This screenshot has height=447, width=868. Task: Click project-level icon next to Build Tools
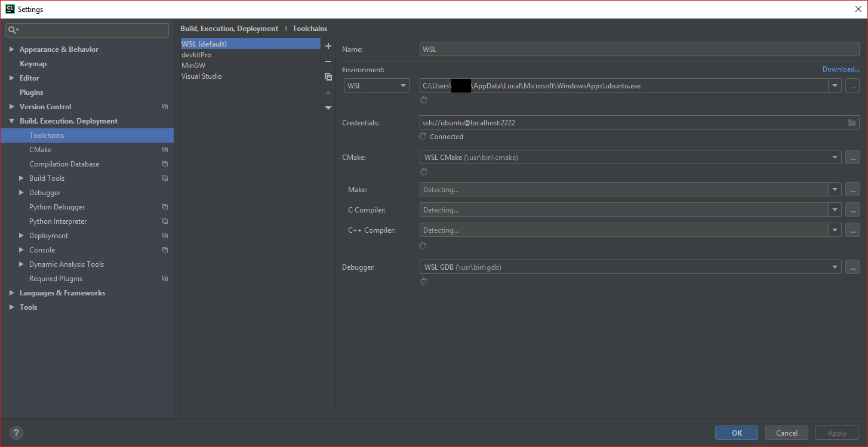pos(165,178)
